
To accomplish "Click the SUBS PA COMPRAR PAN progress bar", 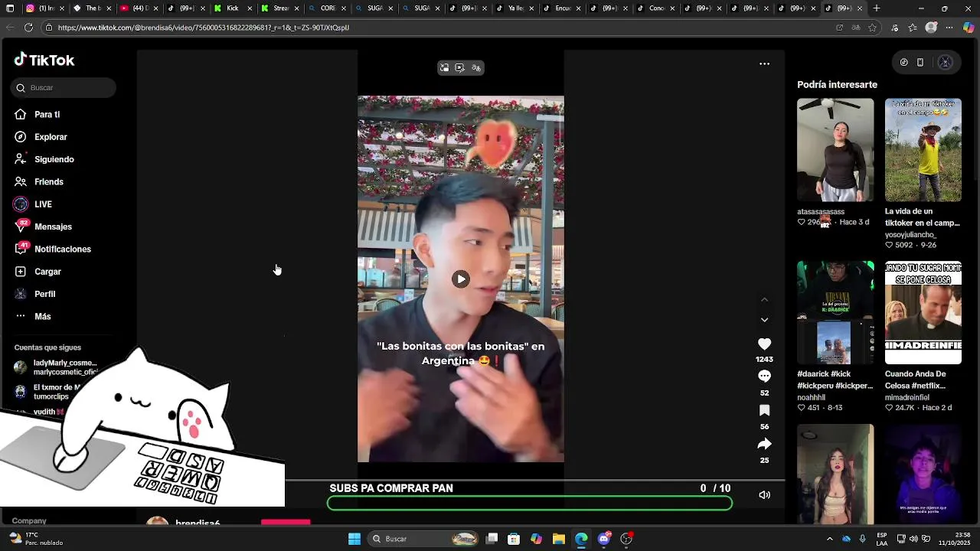I will 530,504.
